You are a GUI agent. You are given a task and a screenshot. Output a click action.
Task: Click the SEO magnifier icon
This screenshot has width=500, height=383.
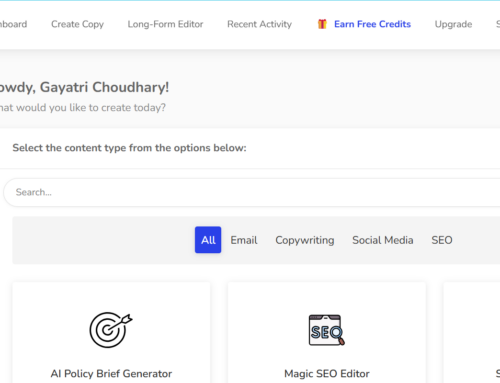click(327, 330)
